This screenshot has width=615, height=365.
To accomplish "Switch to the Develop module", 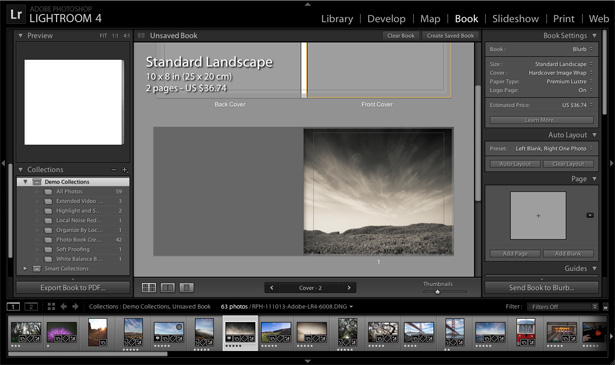I will 386,19.
